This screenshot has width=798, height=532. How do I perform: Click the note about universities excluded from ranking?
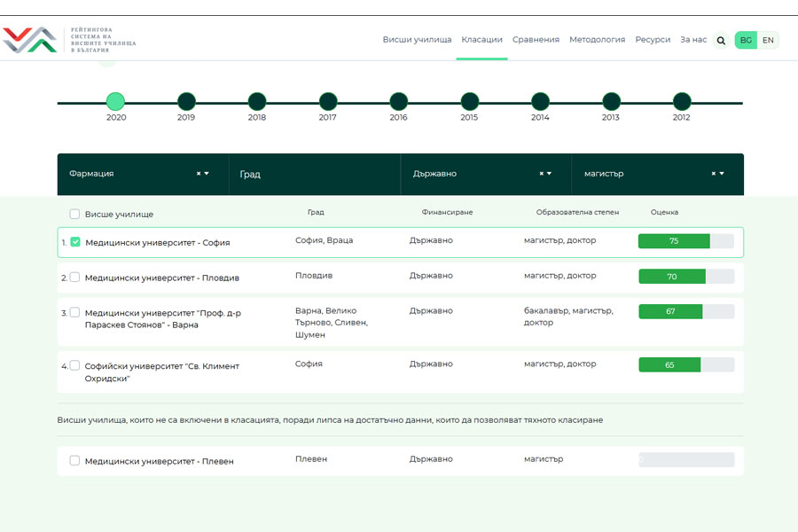[330, 420]
